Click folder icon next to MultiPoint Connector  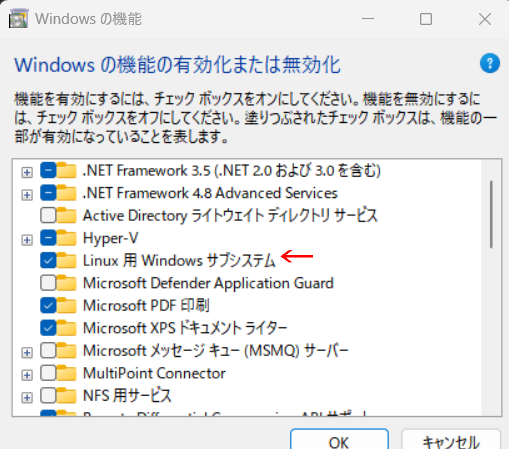pos(66,373)
